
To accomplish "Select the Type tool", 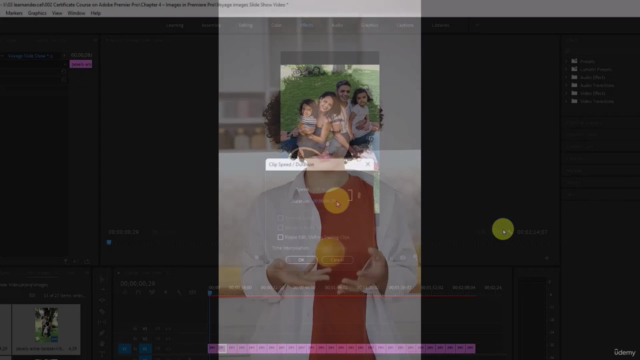I will point(102,354).
